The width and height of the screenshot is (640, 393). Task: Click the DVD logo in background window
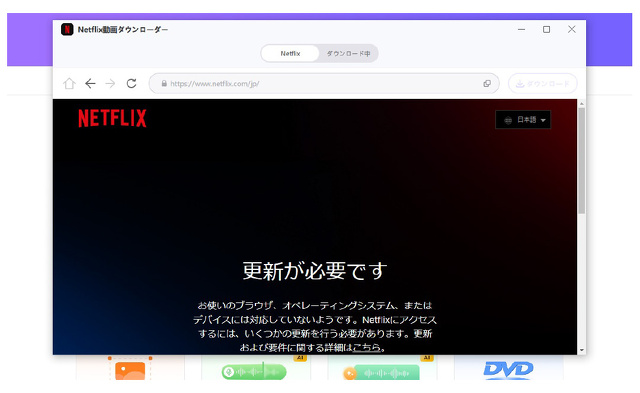508,369
